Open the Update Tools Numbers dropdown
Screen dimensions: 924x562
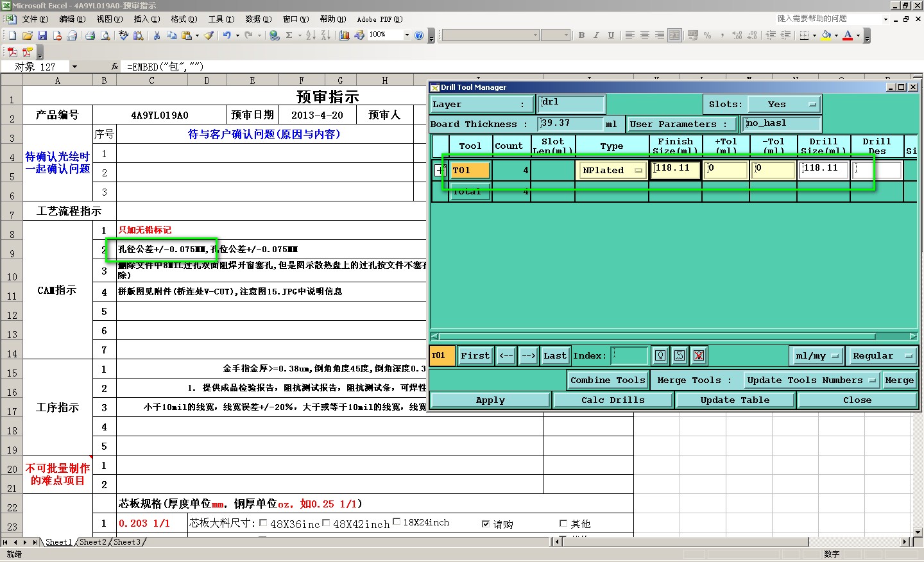[x=811, y=380]
